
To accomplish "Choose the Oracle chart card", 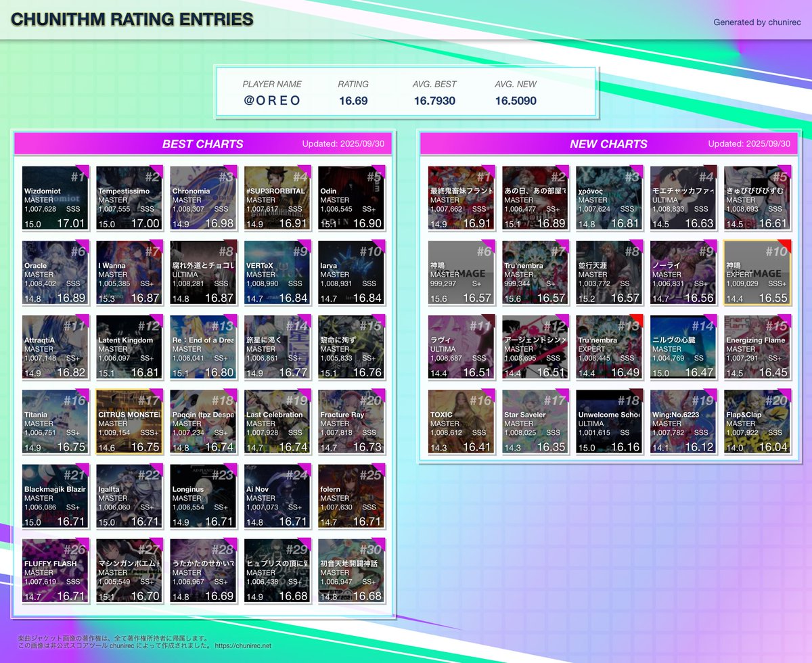I will (55, 273).
